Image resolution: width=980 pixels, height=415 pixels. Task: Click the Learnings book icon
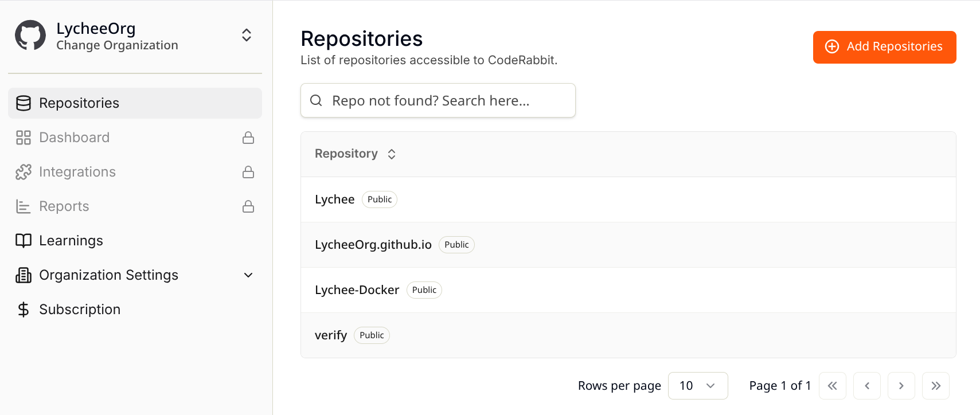click(24, 241)
